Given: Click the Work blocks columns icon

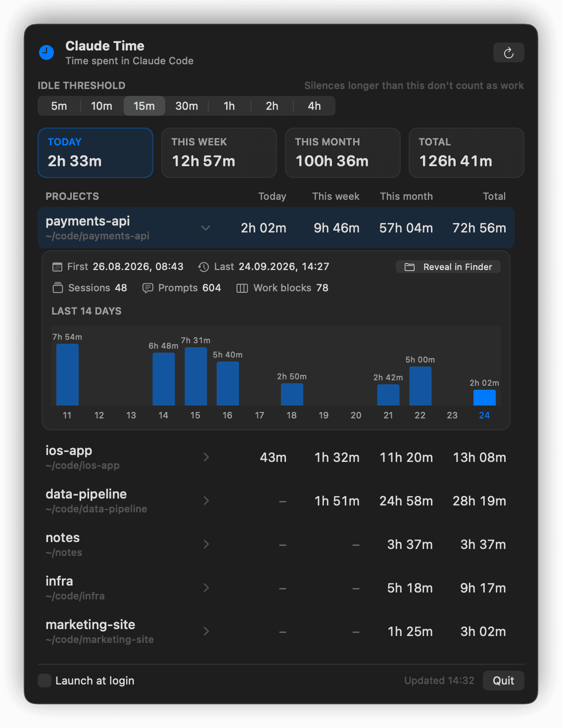Looking at the screenshot, I should tap(242, 288).
